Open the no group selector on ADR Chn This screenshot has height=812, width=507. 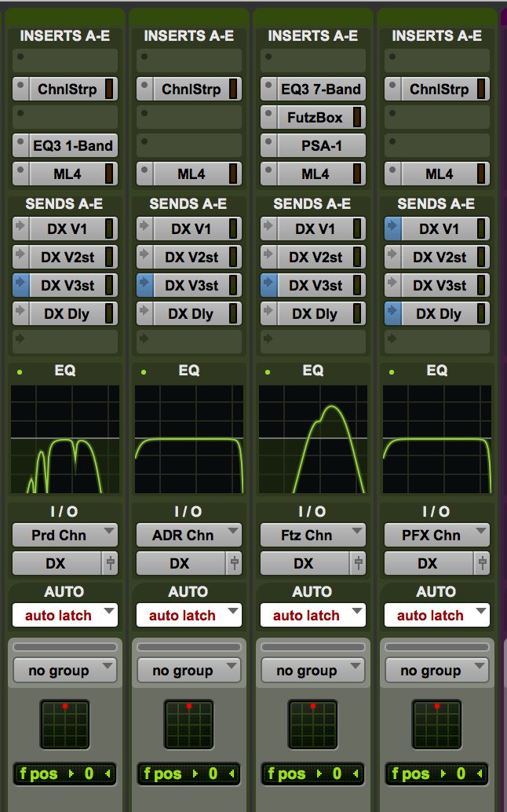tap(189, 670)
